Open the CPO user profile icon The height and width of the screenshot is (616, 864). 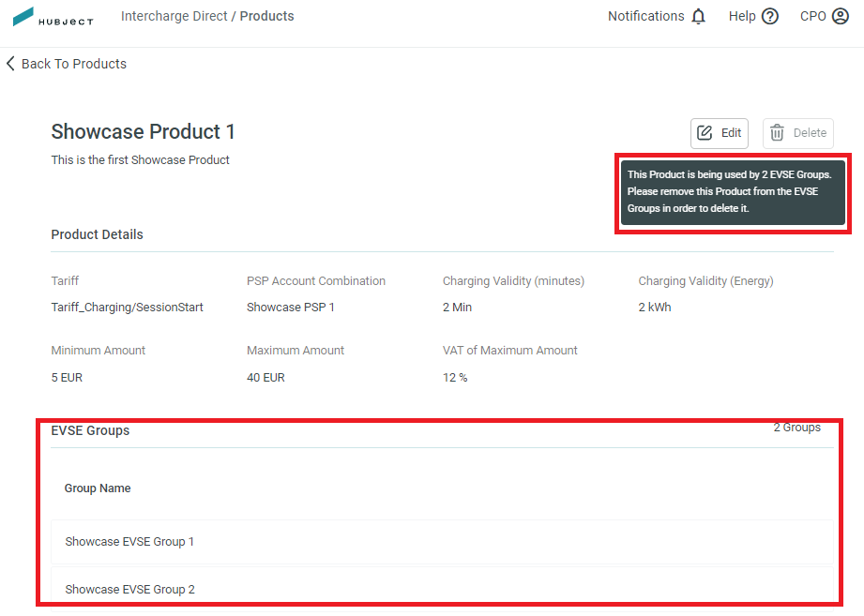(840, 17)
